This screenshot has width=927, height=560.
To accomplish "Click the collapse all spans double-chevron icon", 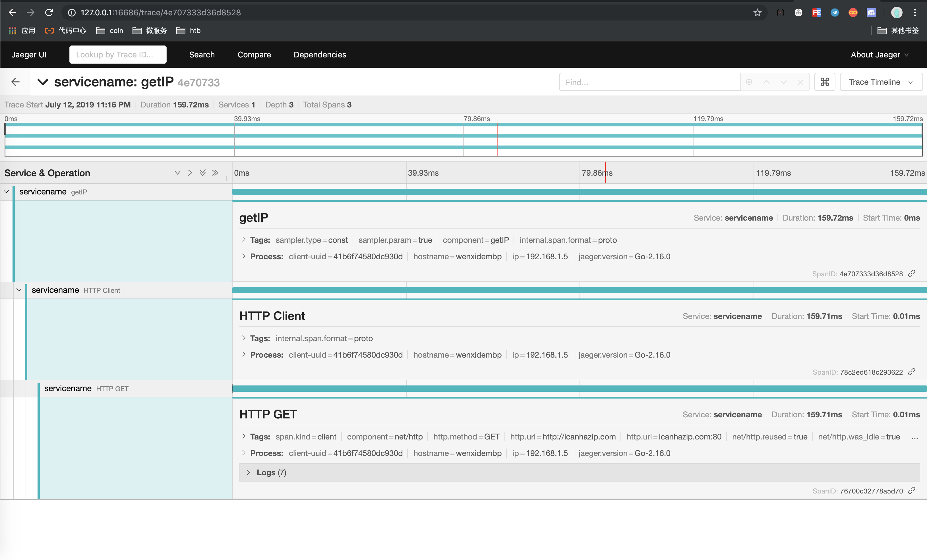I will click(x=215, y=173).
